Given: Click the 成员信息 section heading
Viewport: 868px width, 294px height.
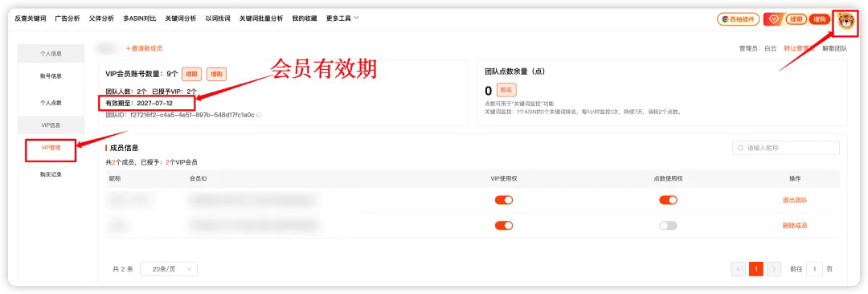Looking at the screenshot, I should pyautogui.click(x=124, y=148).
